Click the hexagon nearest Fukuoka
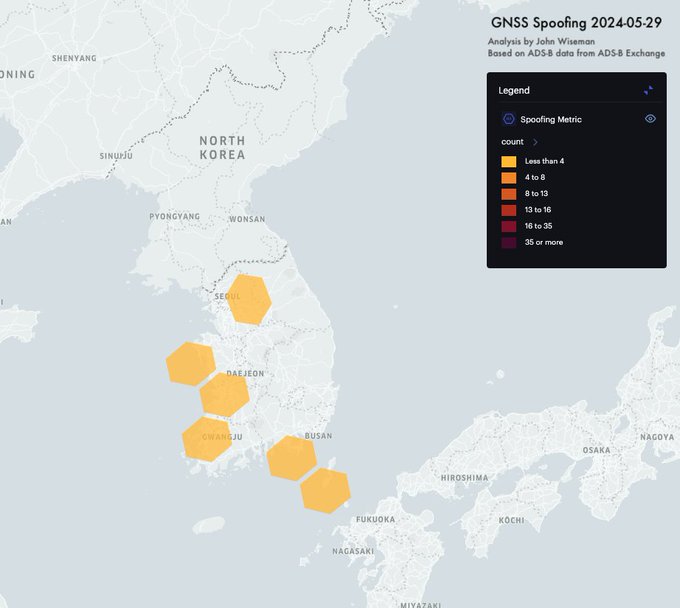This screenshot has height=608, width=680. (x=325, y=490)
